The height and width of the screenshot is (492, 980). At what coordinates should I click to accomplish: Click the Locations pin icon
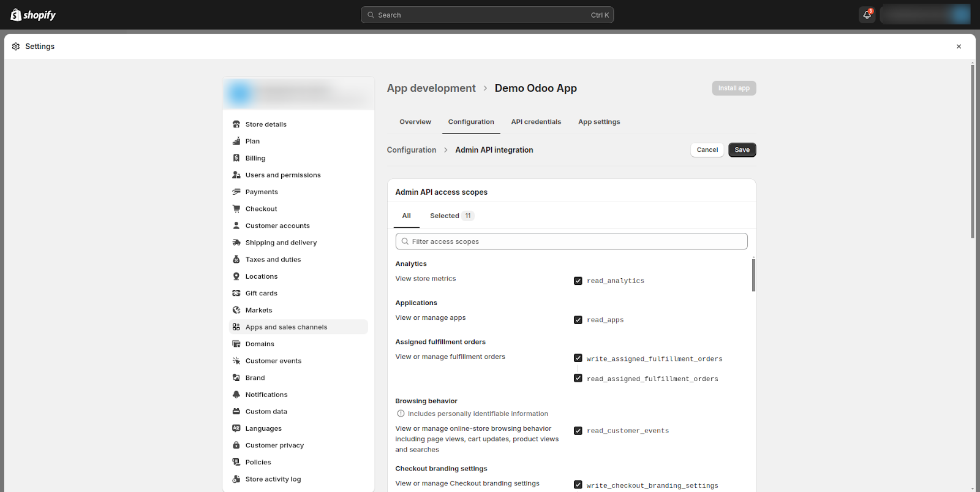click(x=236, y=276)
